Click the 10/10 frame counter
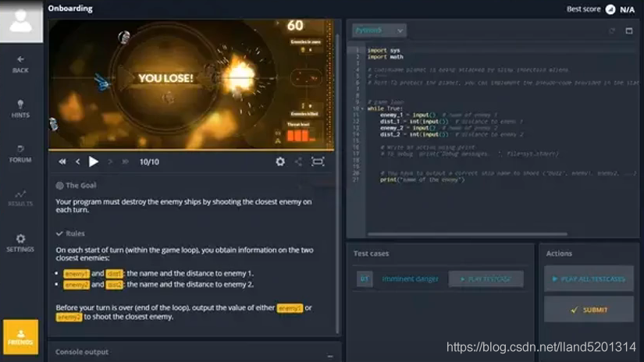The height and width of the screenshot is (362, 644). 149,161
